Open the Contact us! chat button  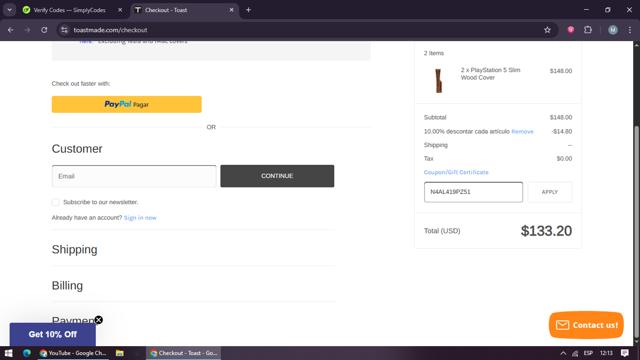pyautogui.click(x=586, y=325)
